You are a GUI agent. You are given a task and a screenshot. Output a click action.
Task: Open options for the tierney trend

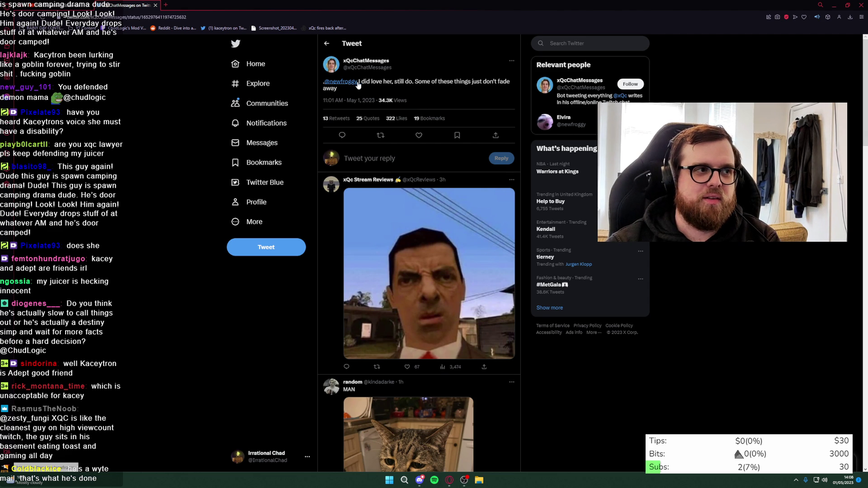(x=641, y=251)
